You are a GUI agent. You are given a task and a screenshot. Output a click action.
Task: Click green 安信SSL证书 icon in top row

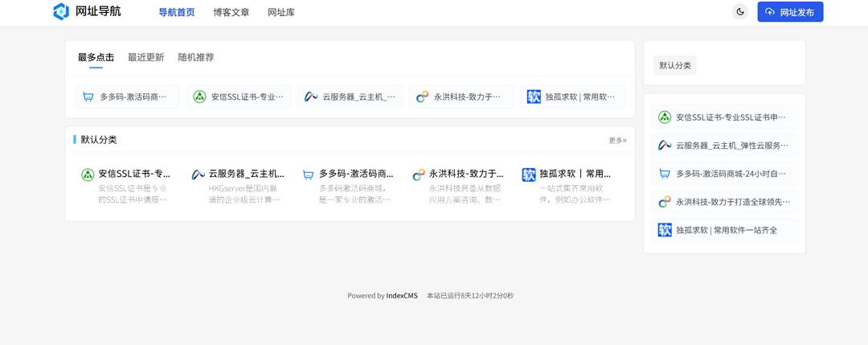point(199,97)
